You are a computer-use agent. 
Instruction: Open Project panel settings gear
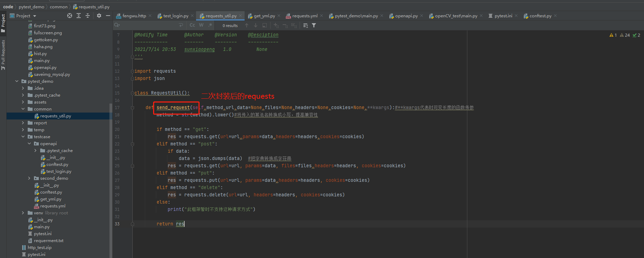99,16
